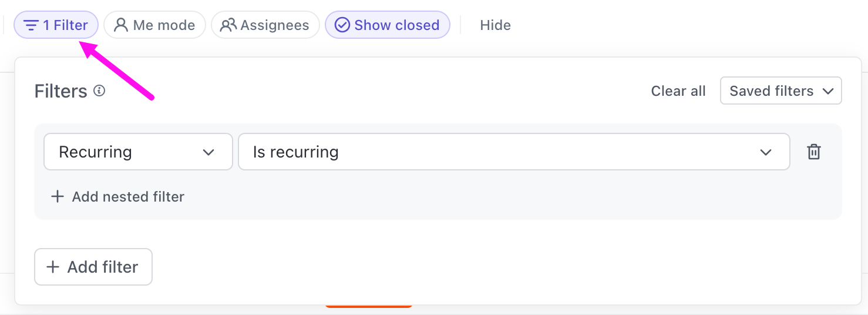Click the person icon in Me mode

coord(121,25)
